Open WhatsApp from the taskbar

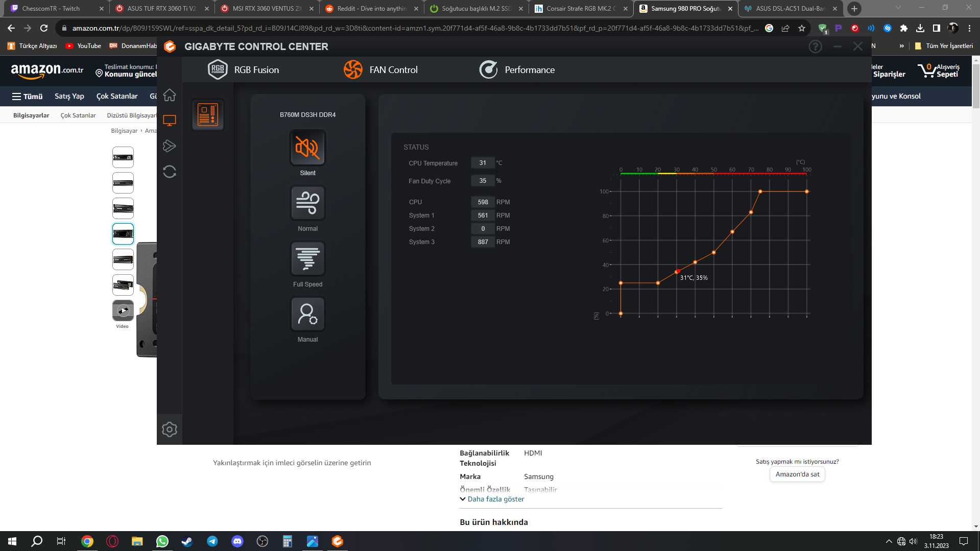point(162,541)
